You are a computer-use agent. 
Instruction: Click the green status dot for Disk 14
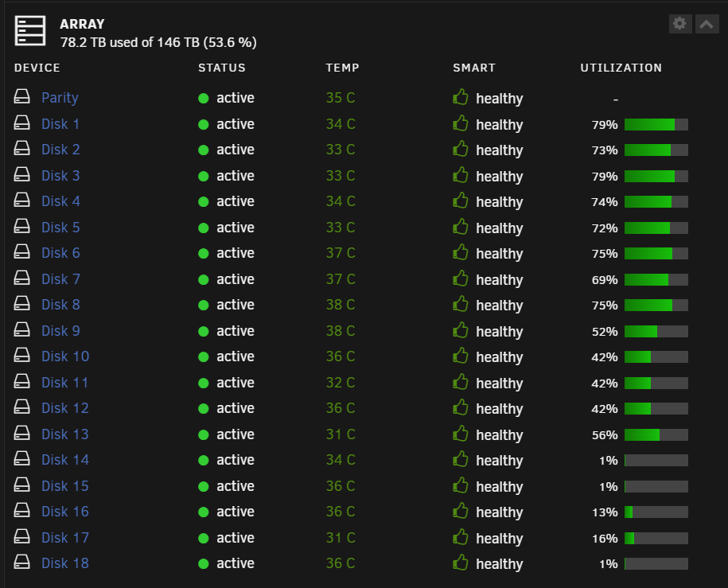[204, 460]
